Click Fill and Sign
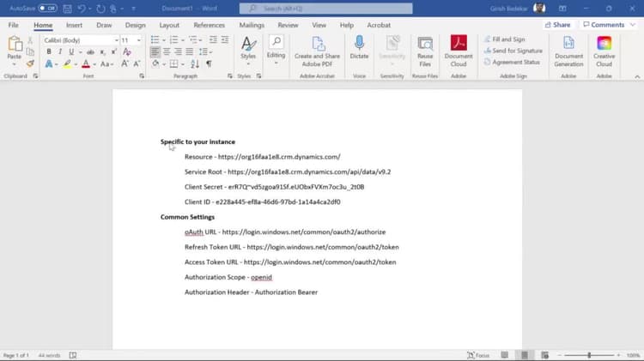The image size is (644, 361). click(504, 39)
